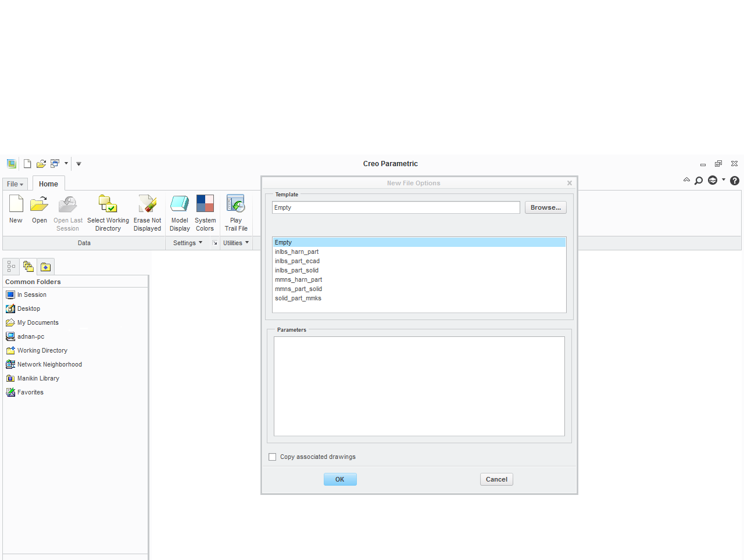Expand the Utilities group dropdown

236,243
